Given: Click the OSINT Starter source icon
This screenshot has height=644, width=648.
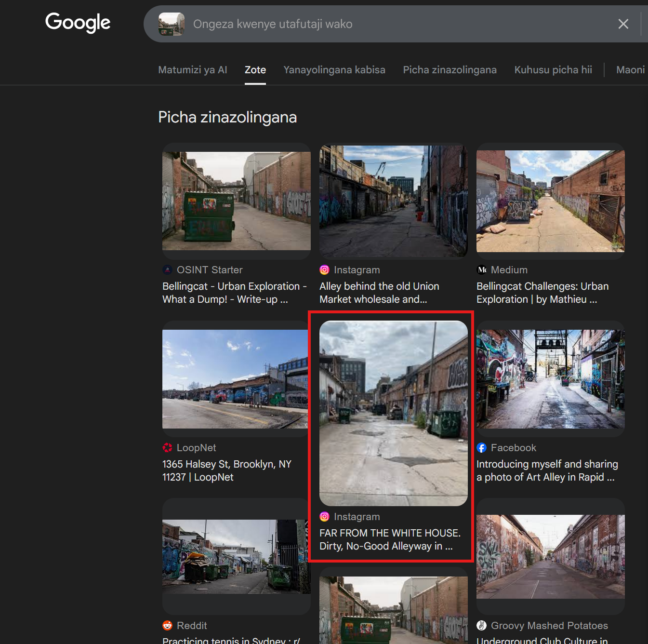Looking at the screenshot, I should tap(167, 270).
